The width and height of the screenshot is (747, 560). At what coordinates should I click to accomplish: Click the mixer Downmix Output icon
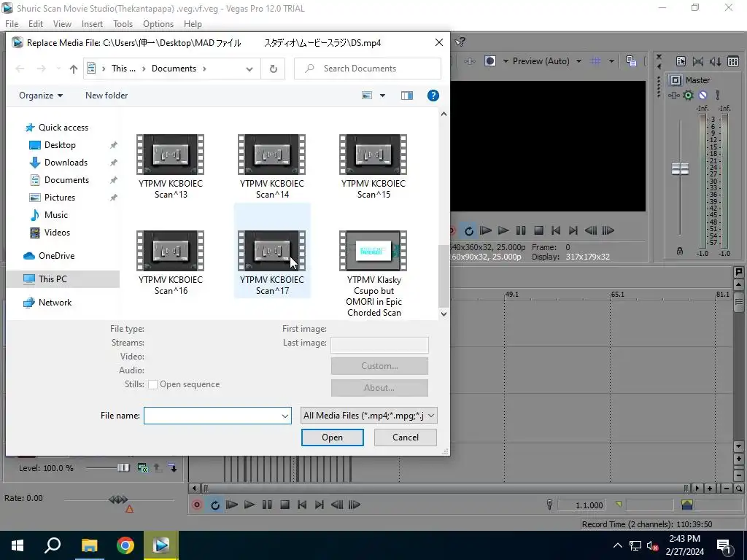pos(698,61)
